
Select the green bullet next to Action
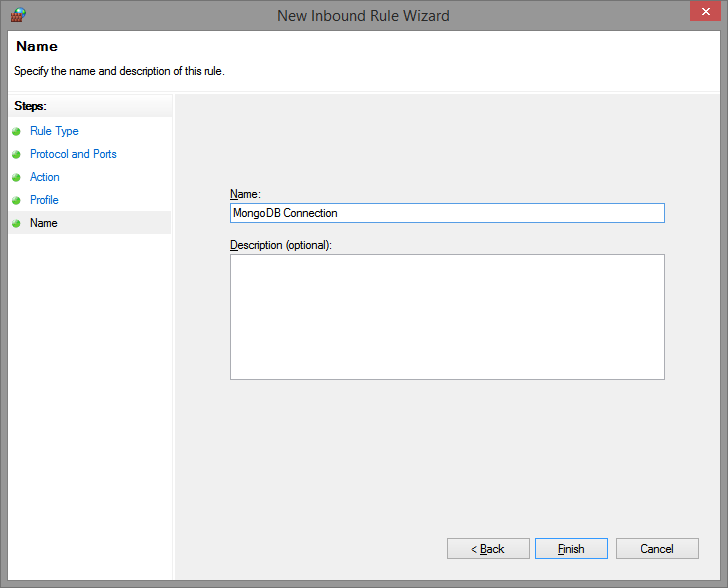pyautogui.click(x=16, y=177)
